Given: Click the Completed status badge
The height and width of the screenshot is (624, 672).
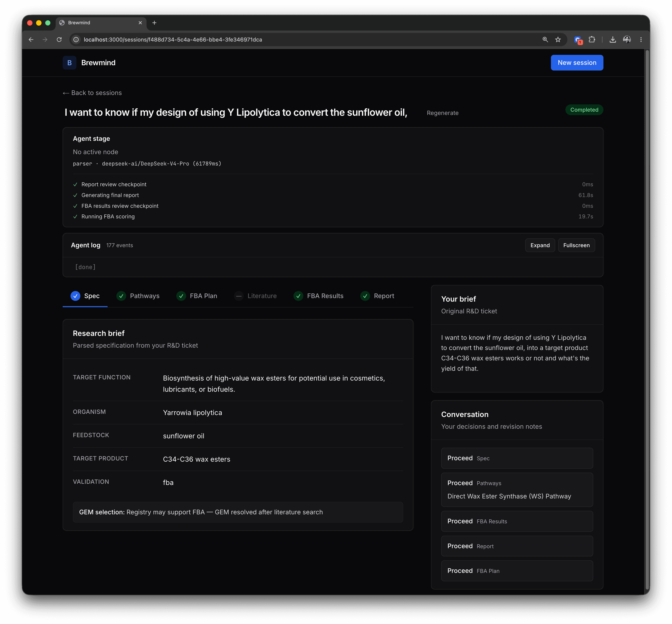Looking at the screenshot, I should point(584,110).
